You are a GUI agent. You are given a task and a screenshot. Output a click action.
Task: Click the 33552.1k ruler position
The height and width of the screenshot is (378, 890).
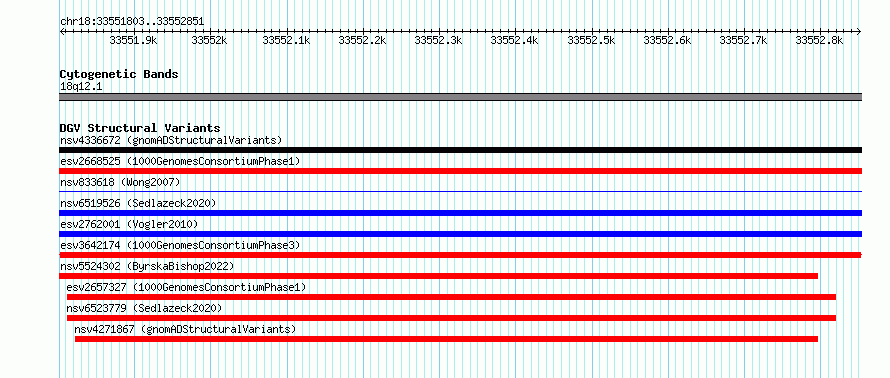click(286, 40)
